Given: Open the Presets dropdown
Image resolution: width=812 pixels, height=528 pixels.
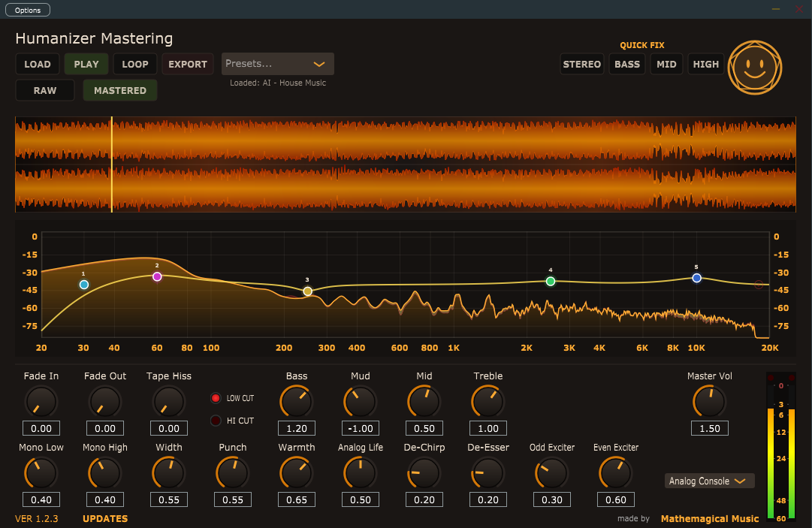Looking at the screenshot, I should coord(278,64).
